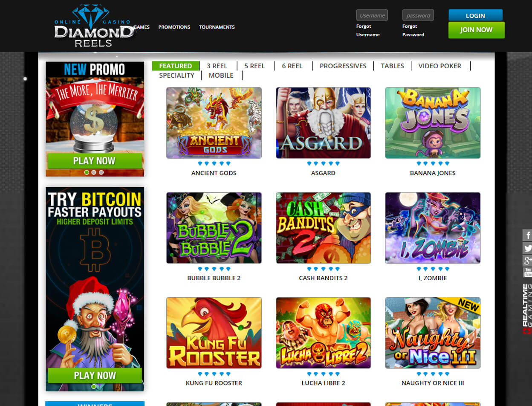Open the Naughty or Nice III thumbnail
532x406 pixels.
[433, 333]
